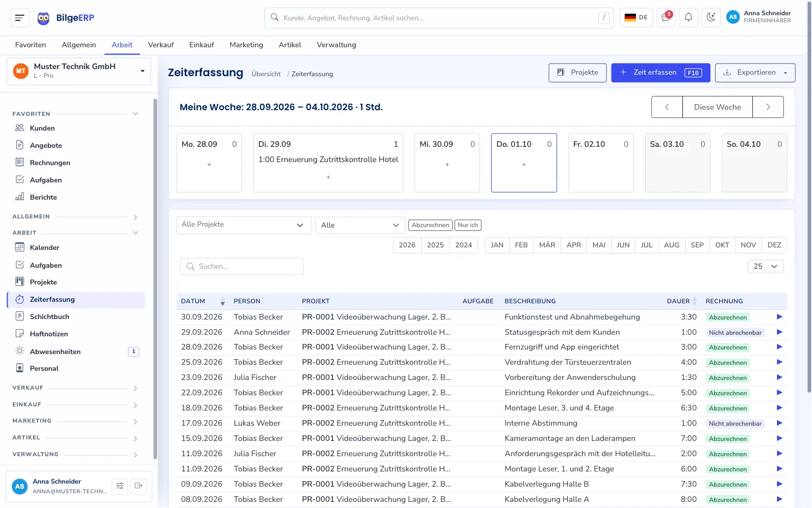This screenshot has height=508, width=812.
Task: Open the Exportieren dropdown
Action: 755,73
